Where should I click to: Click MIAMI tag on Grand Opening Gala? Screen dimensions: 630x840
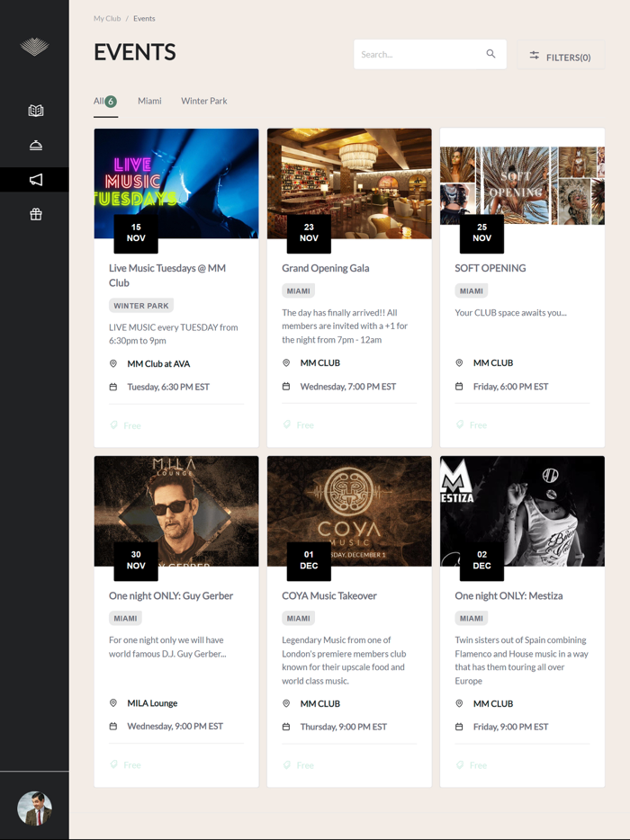pos(298,290)
